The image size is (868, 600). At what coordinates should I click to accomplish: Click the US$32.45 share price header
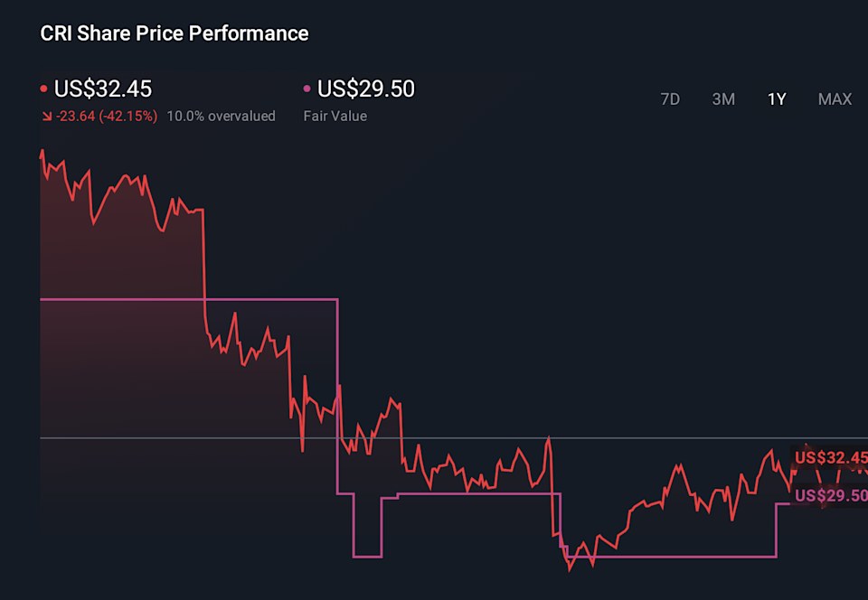point(103,89)
